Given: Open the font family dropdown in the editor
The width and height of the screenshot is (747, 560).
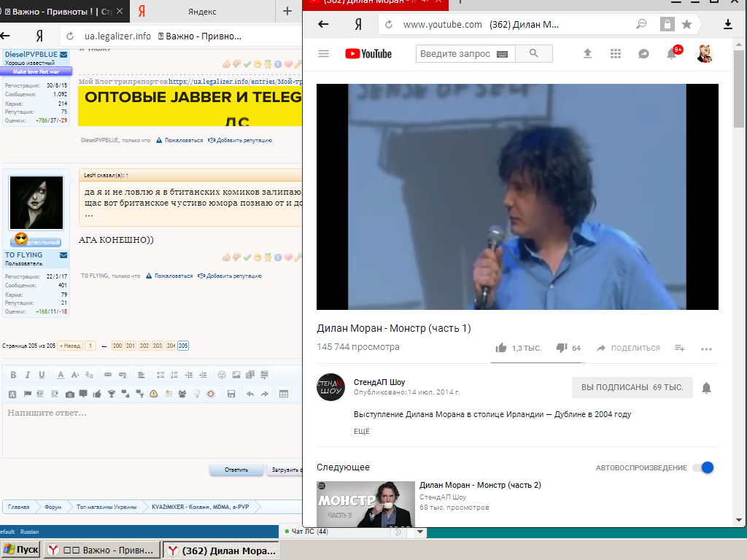Looking at the screenshot, I should tap(89, 375).
